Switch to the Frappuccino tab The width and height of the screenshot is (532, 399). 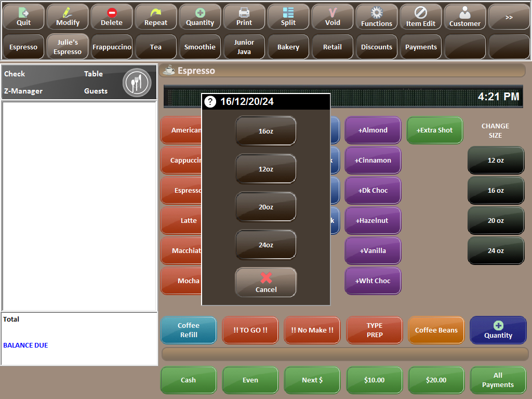(x=111, y=47)
